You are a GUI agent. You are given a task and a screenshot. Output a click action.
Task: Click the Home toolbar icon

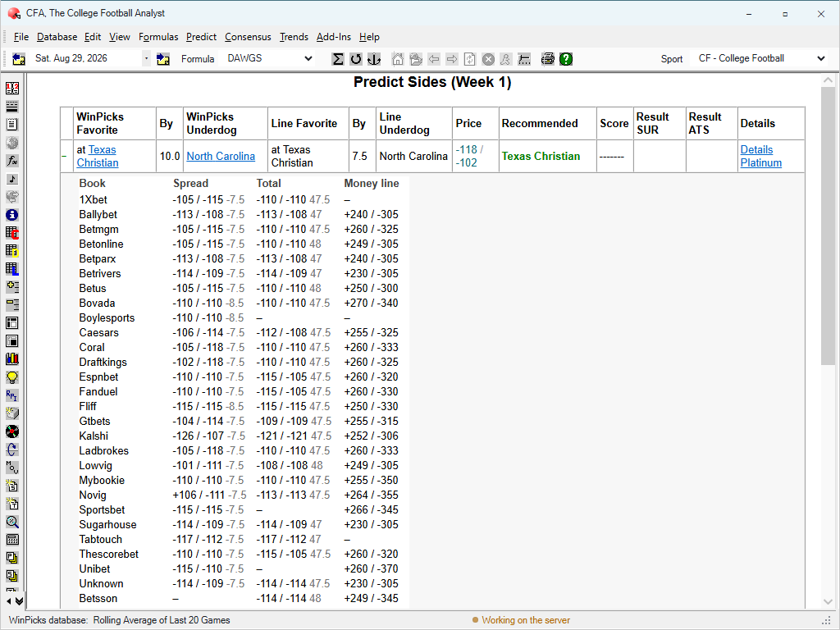398,59
